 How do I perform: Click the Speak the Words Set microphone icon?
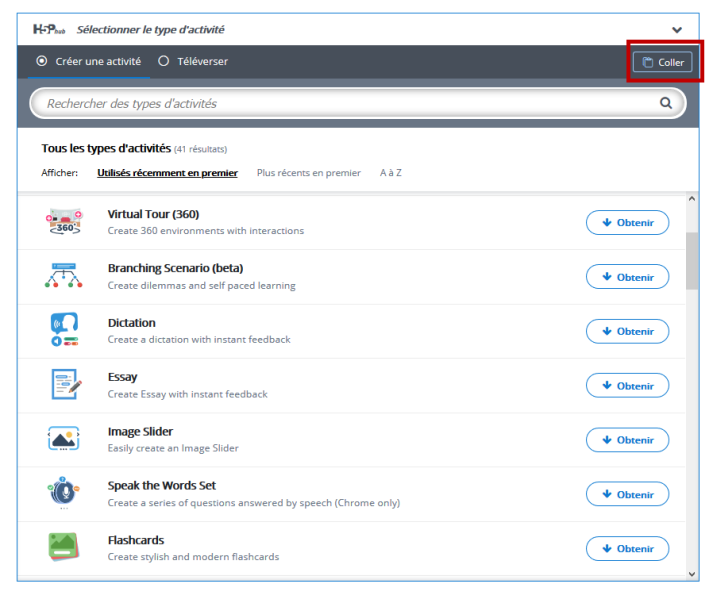point(63,492)
